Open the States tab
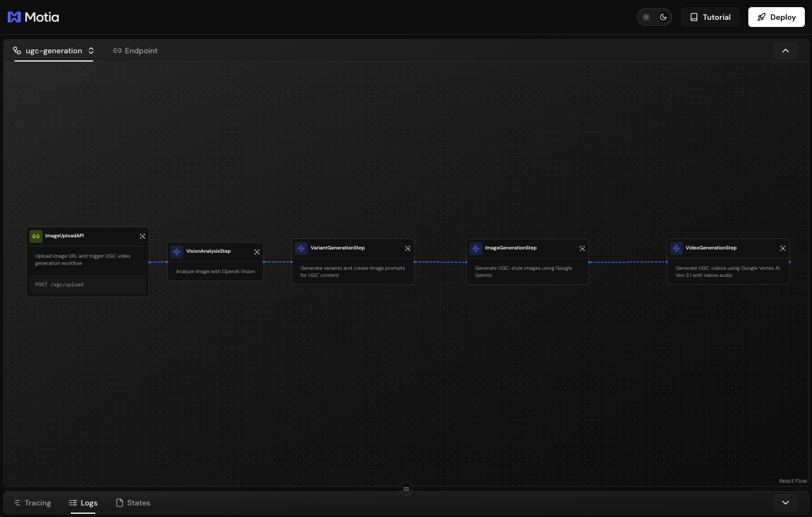This screenshot has height=517, width=812. pos(133,503)
